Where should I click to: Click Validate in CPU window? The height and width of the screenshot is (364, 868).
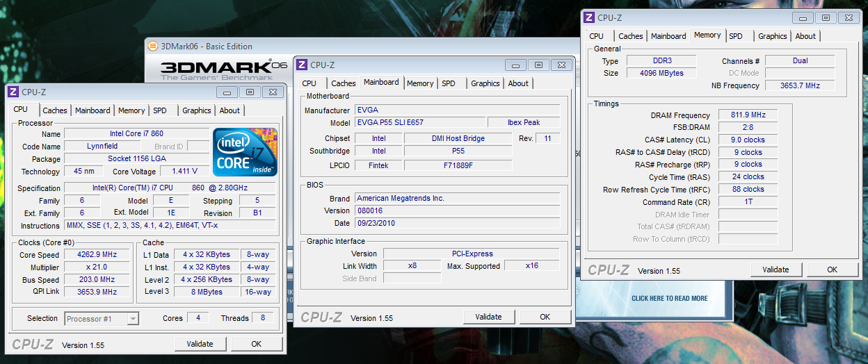point(200,344)
